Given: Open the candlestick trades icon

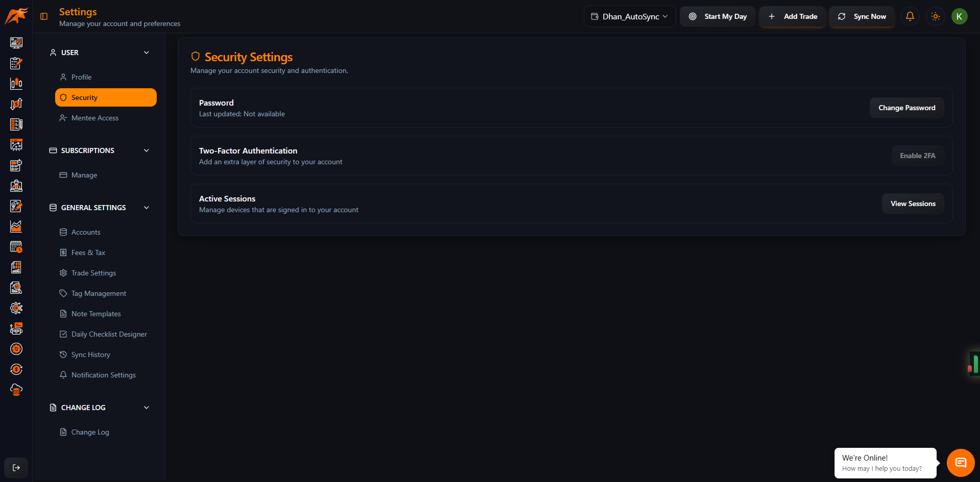Looking at the screenshot, I should point(16,83).
